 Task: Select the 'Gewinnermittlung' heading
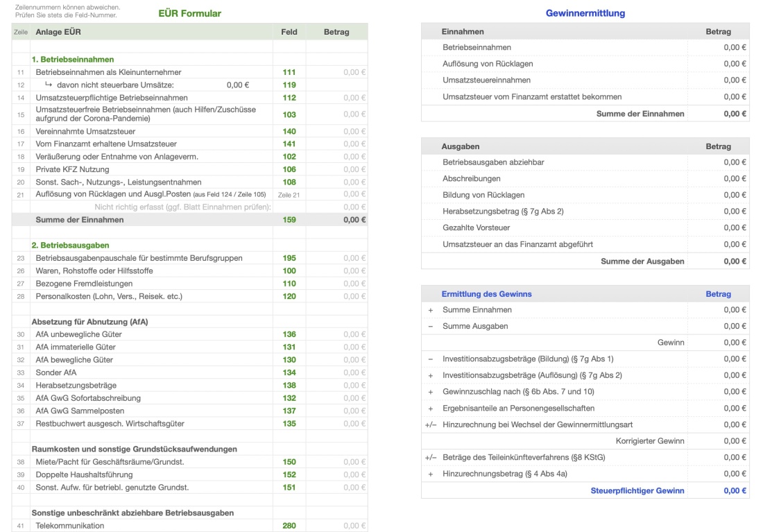[585, 13]
